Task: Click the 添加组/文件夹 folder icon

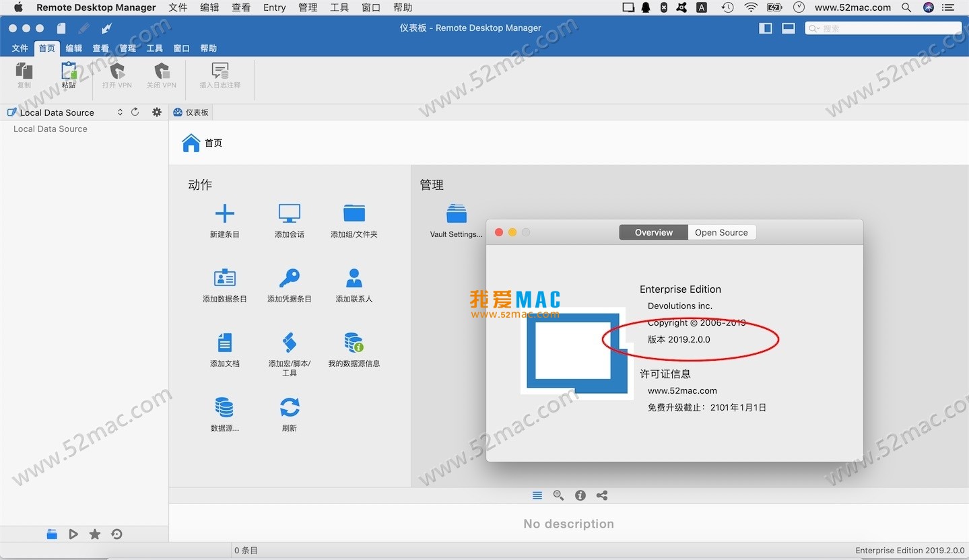Action: tap(354, 214)
